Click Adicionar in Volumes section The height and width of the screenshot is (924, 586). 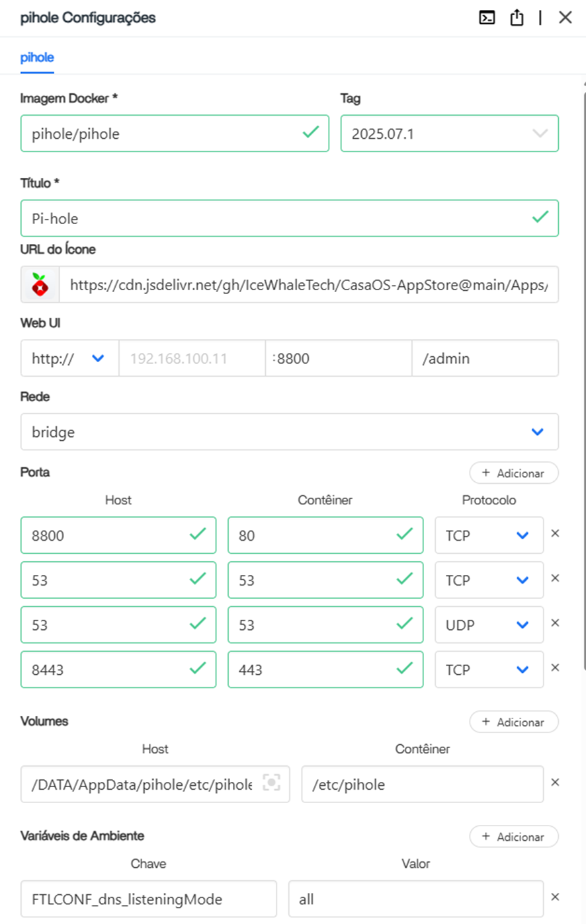513,722
